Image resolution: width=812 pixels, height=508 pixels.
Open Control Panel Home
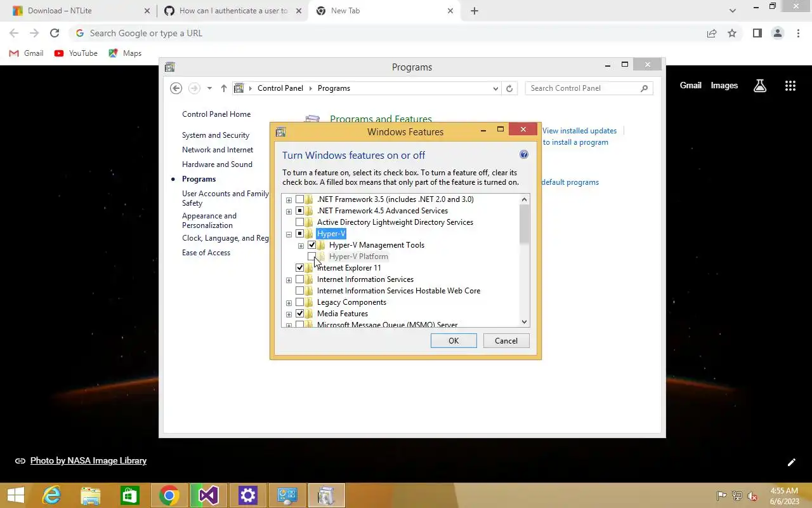point(216,114)
